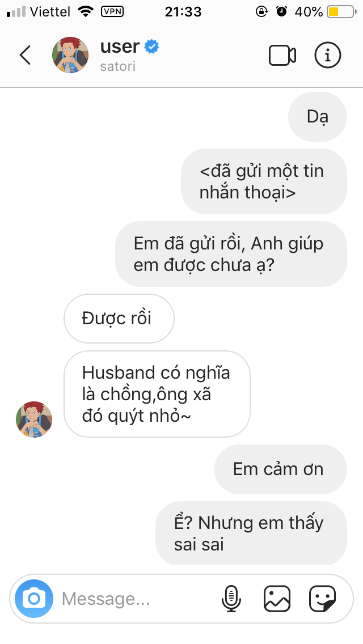Select 'Em đã gửi rồi' message bubble

click(231, 254)
